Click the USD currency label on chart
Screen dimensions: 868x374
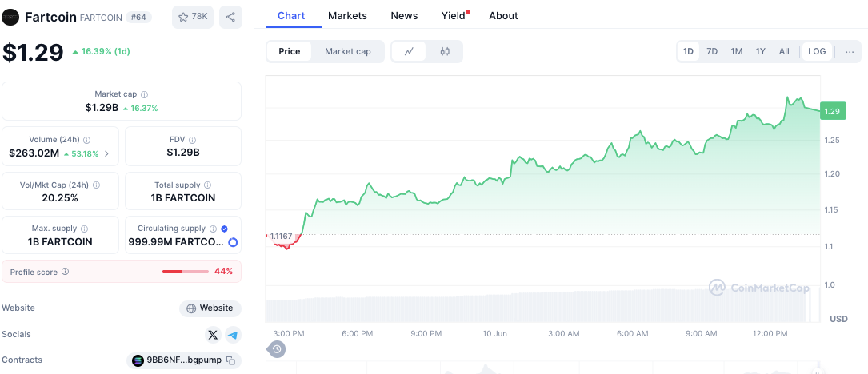click(838, 319)
